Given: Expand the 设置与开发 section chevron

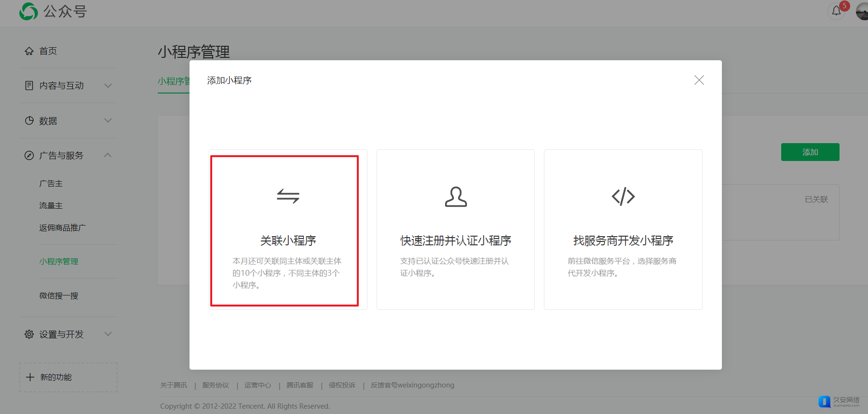Looking at the screenshot, I should pyautogui.click(x=108, y=334).
